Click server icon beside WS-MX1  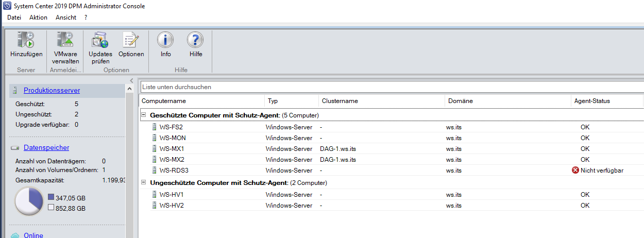[154, 148]
